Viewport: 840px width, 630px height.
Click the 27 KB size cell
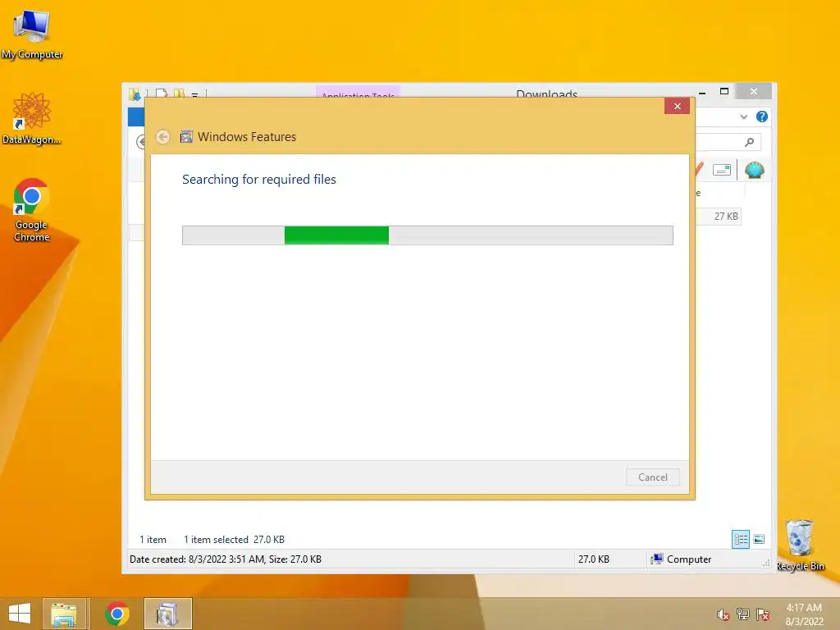[x=726, y=217]
